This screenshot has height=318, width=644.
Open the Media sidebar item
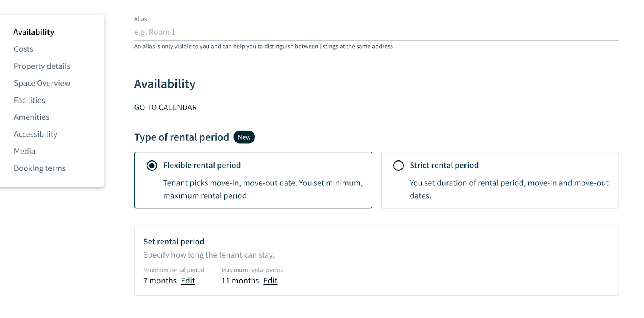(25, 151)
